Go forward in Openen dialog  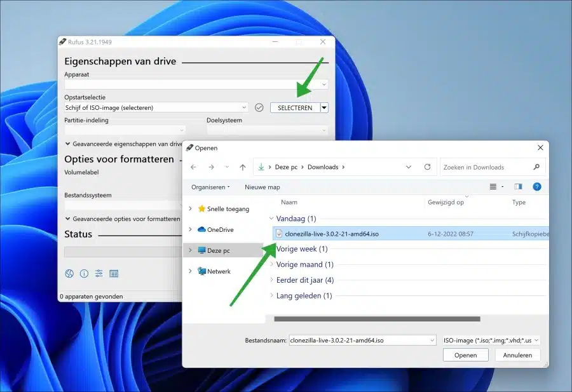211,167
